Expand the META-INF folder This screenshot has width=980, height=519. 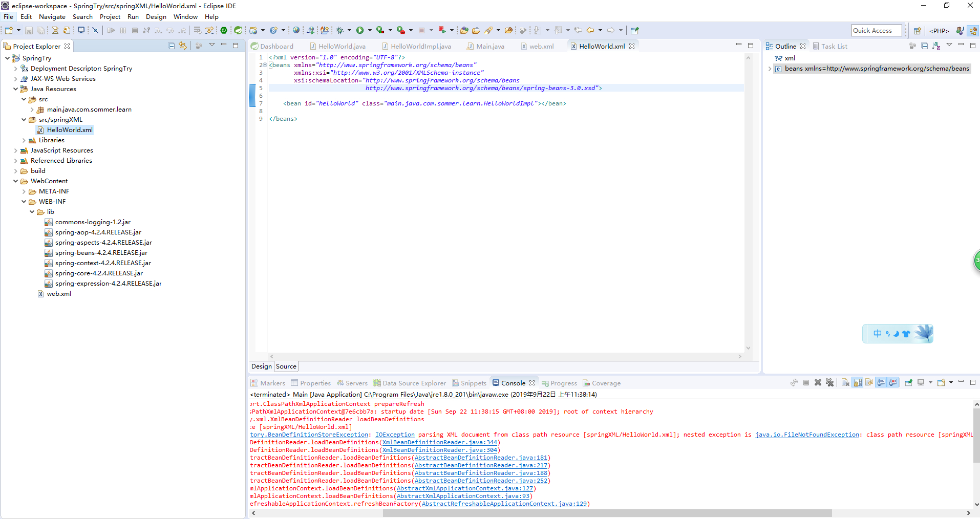(x=24, y=191)
